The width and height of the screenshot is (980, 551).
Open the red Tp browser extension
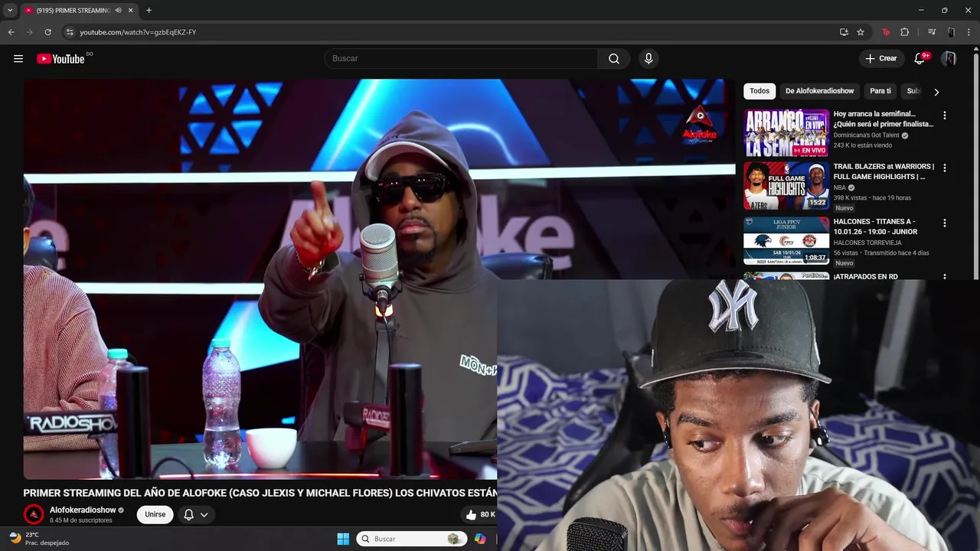[x=886, y=32]
